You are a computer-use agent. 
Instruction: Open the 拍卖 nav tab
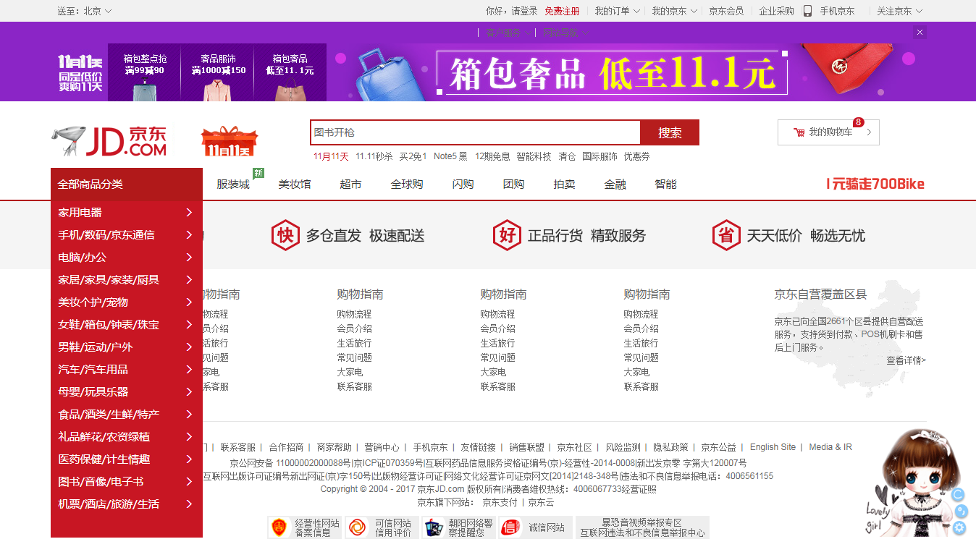564,184
